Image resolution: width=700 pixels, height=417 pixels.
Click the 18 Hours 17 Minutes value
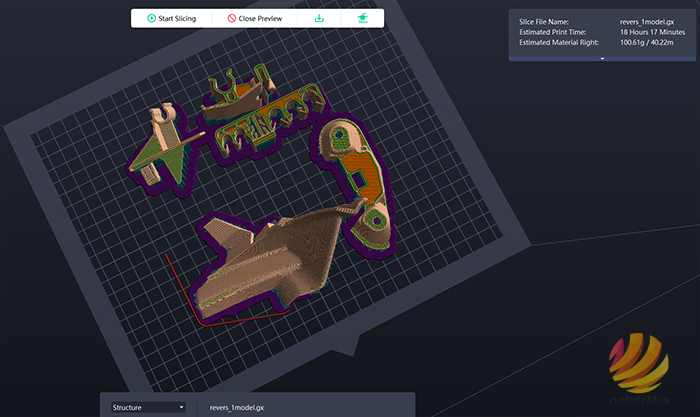(652, 32)
